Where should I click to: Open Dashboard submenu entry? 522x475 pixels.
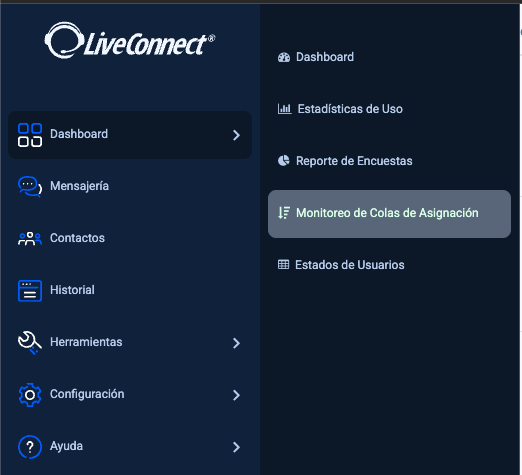325,57
